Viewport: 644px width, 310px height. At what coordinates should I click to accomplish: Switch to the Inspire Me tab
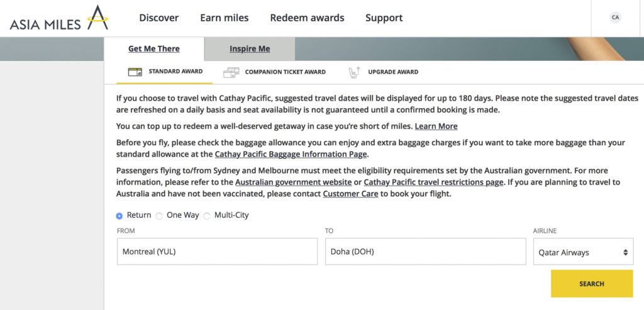click(x=250, y=49)
